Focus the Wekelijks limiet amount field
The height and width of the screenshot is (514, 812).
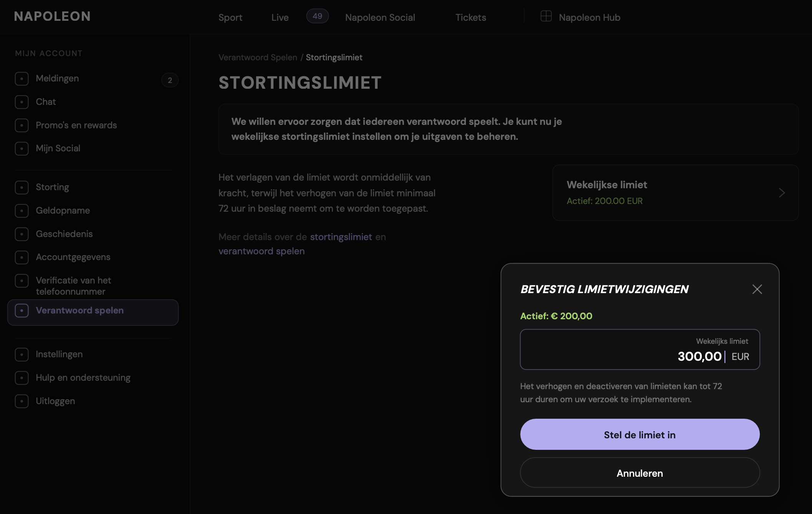(640, 350)
